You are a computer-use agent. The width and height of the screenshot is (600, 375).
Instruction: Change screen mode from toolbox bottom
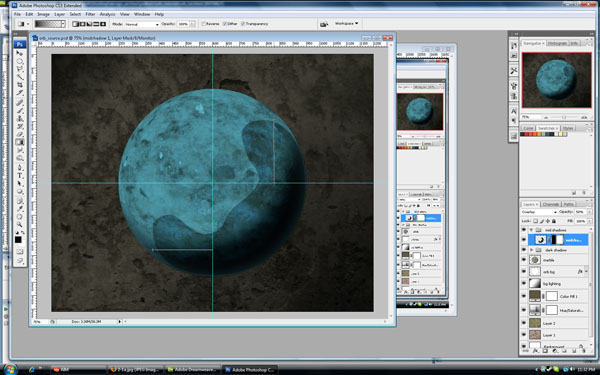pyautogui.click(x=20, y=261)
